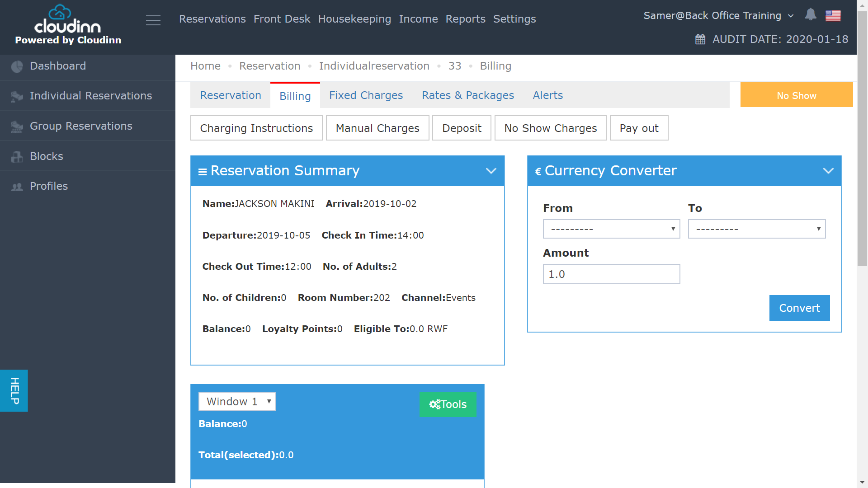Expand the Samer@Back Office Training user menu
868x488 pixels.
[719, 16]
